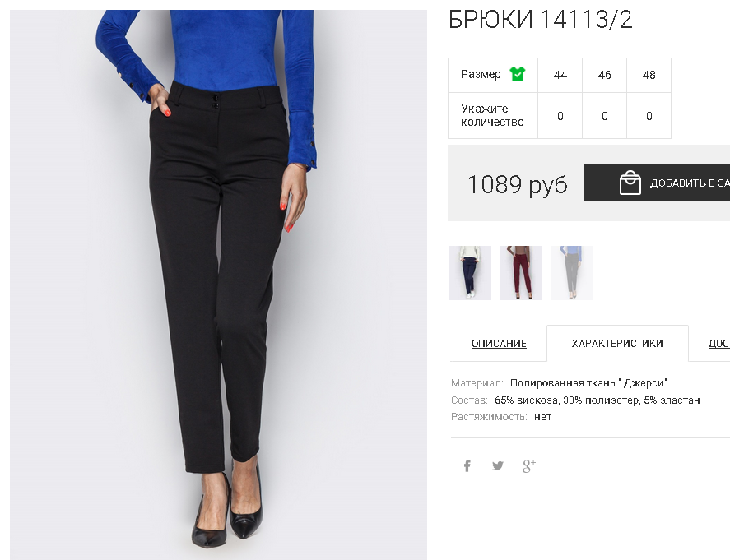Viewport: 730px width, 560px height.
Task: Click the shopping bag icon
Action: [630, 183]
